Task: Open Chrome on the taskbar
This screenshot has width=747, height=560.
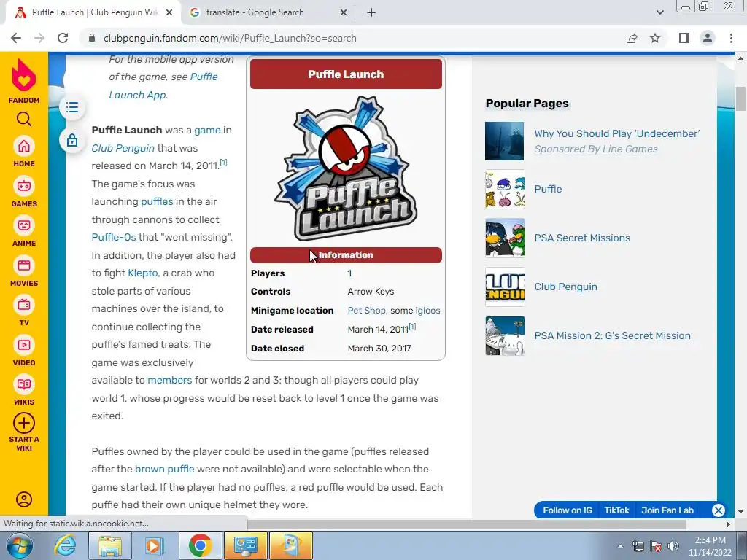Action: pos(200,545)
